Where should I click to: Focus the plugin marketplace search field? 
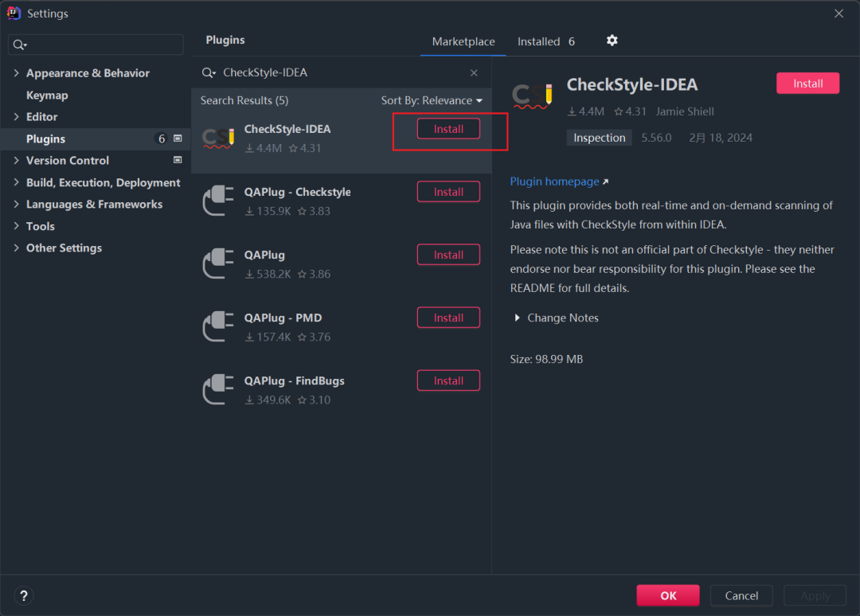point(340,73)
